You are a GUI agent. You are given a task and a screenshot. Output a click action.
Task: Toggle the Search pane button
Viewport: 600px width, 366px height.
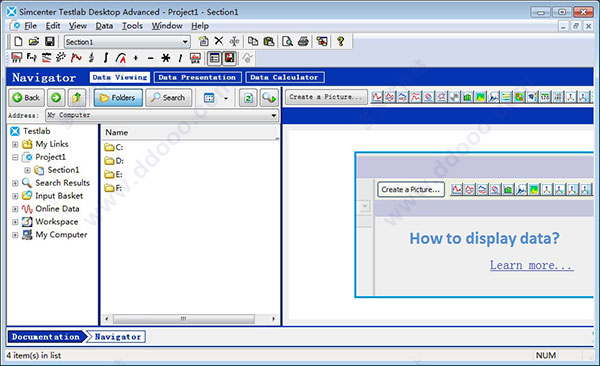point(168,98)
